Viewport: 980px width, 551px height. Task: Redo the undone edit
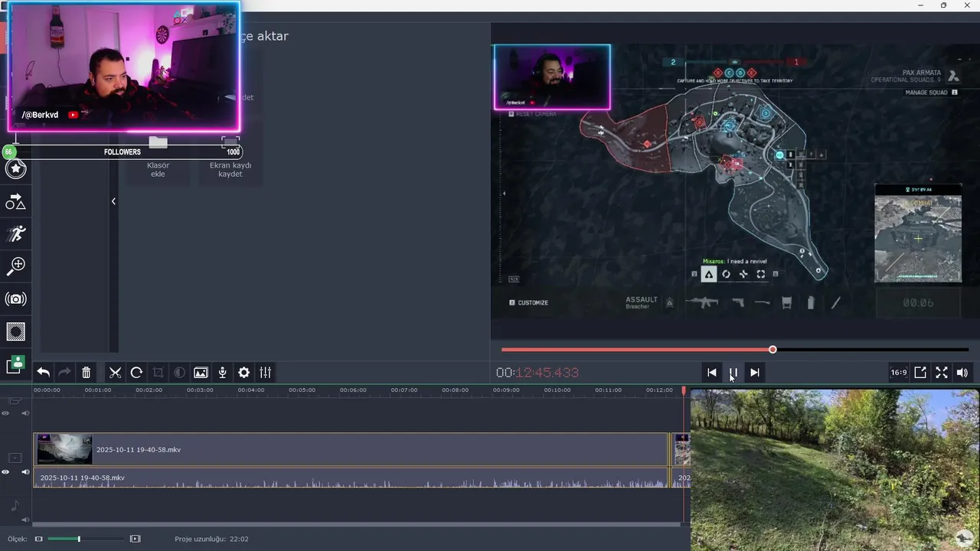click(x=65, y=373)
